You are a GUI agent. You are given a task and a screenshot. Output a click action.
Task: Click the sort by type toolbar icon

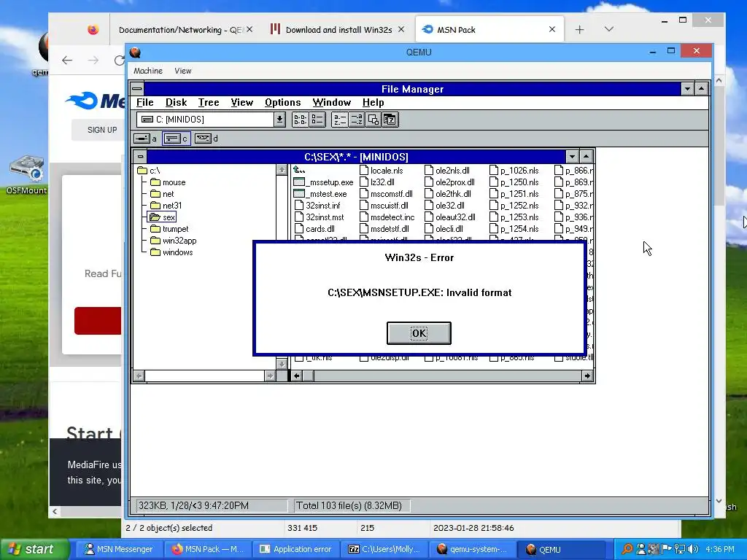coord(356,120)
